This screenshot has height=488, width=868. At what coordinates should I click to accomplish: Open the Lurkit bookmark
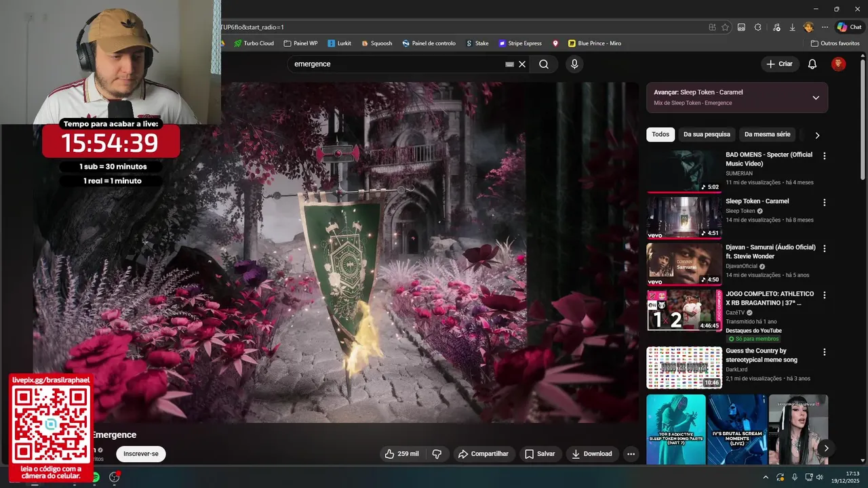point(340,43)
